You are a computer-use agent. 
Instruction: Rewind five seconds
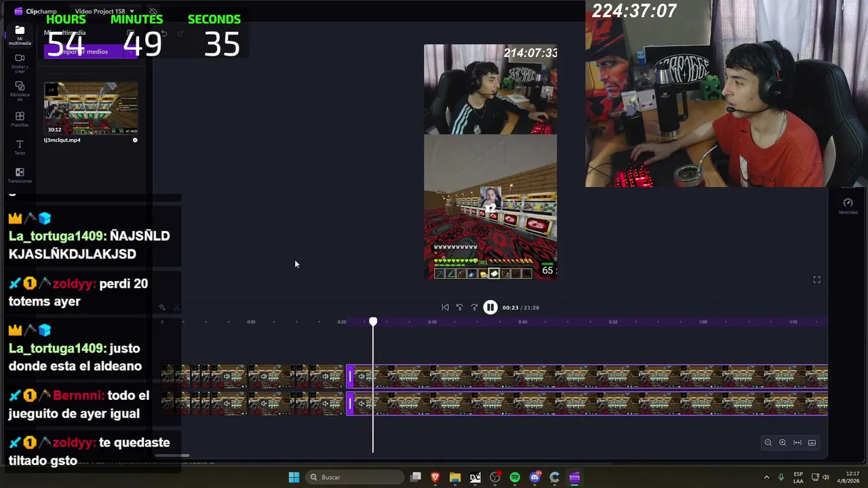coord(459,308)
